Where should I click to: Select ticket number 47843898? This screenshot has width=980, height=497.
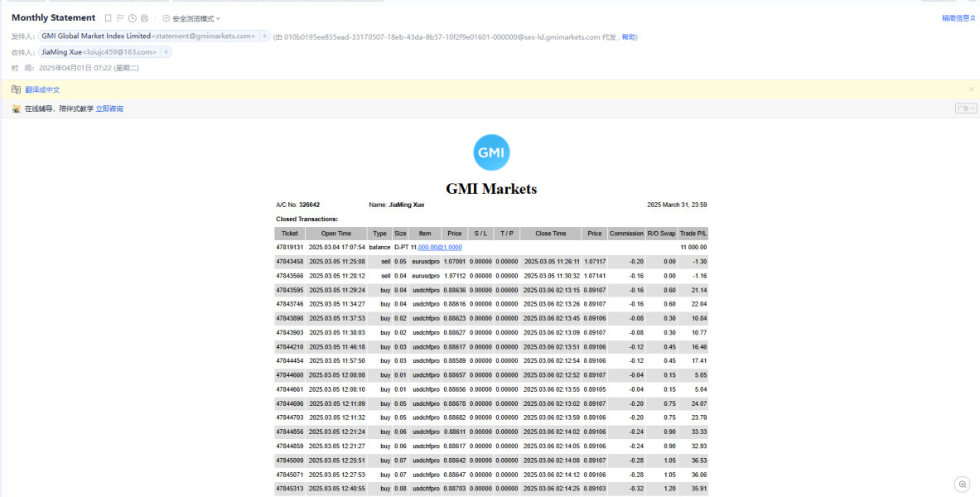click(x=289, y=318)
